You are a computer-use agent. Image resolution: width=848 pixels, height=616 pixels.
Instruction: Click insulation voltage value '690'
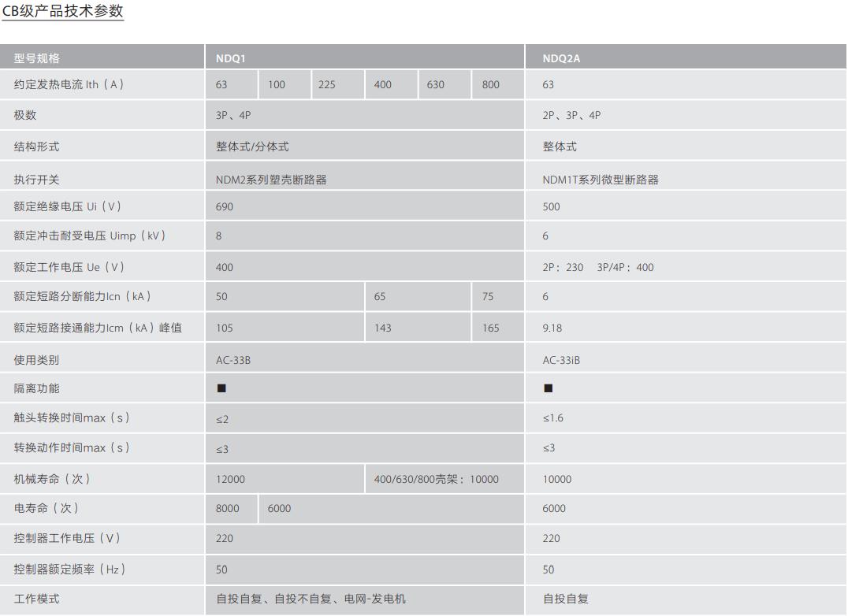[225, 206]
